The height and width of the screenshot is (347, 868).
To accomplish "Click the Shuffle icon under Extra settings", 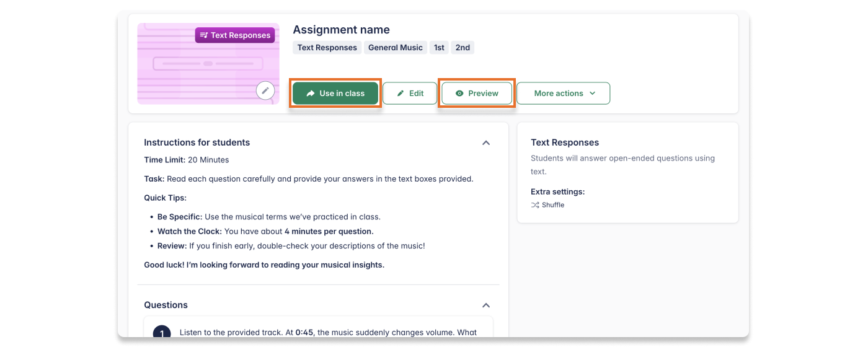I will [535, 205].
